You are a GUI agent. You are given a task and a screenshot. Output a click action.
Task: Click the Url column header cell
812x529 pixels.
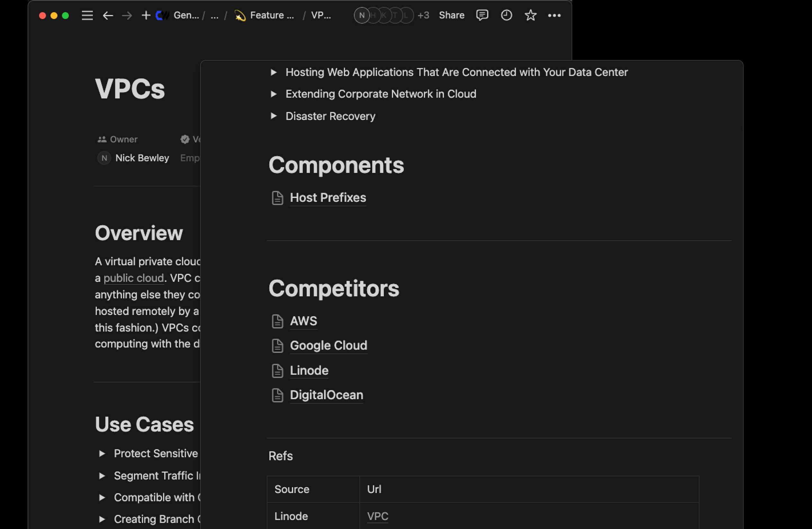[x=529, y=489]
